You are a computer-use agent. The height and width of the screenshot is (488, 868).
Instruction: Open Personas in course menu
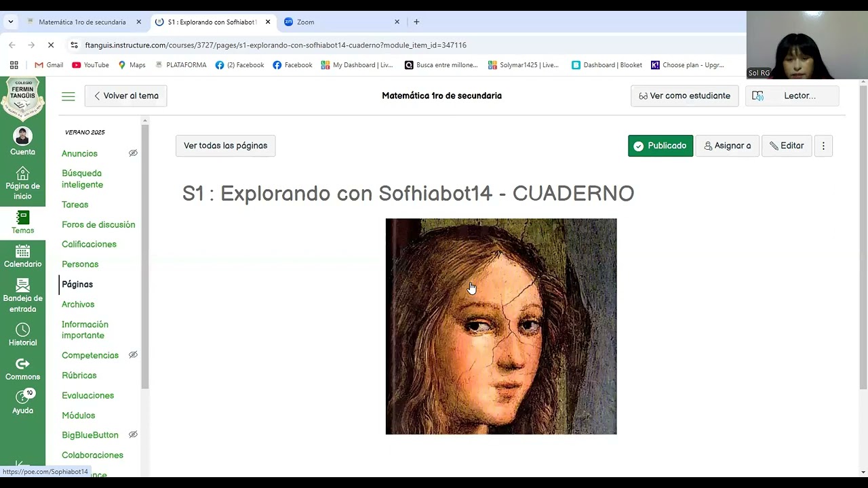tap(80, 264)
